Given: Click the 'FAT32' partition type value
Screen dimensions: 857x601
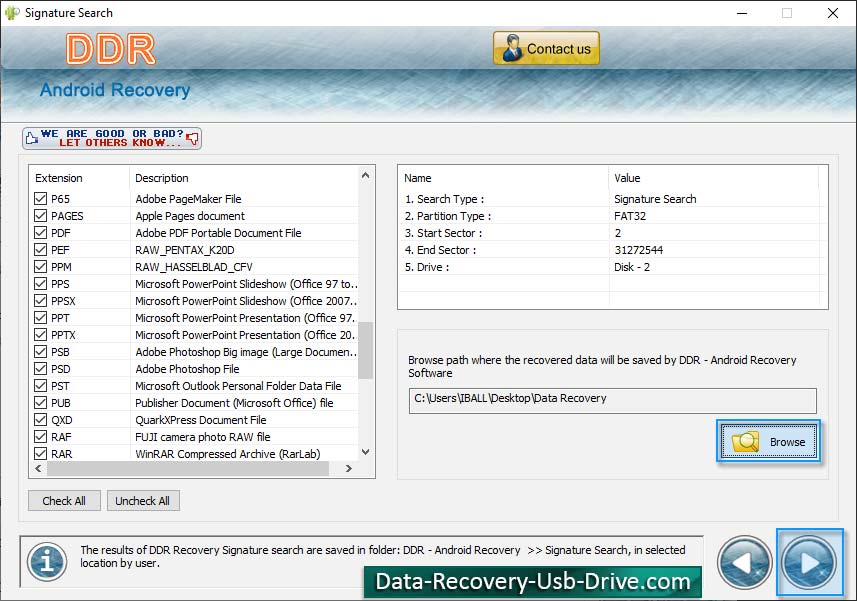Looking at the screenshot, I should coord(630,216).
